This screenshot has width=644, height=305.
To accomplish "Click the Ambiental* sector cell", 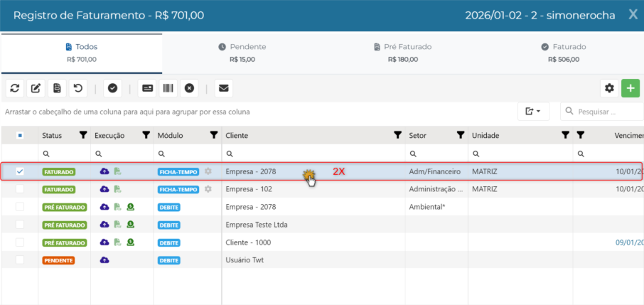I will coord(436,207).
